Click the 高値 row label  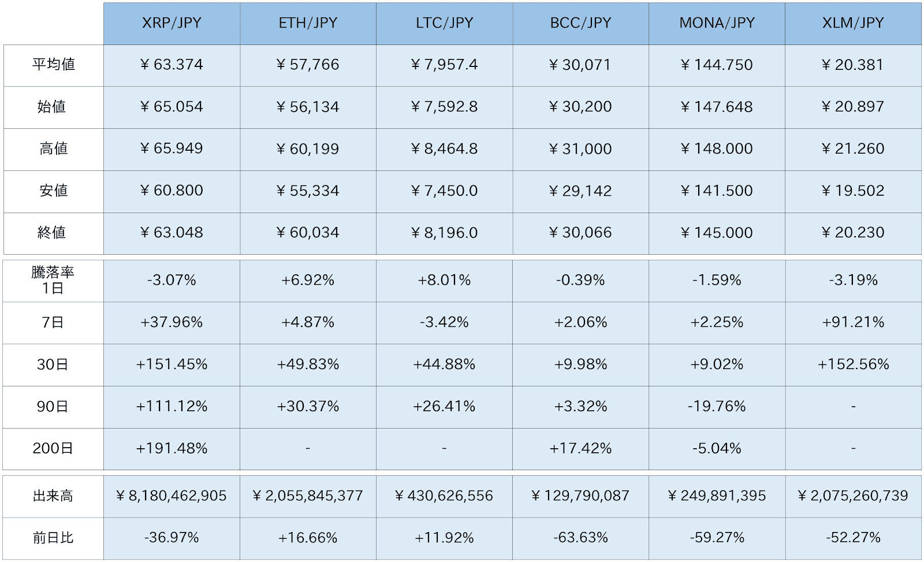[x=53, y=149]
